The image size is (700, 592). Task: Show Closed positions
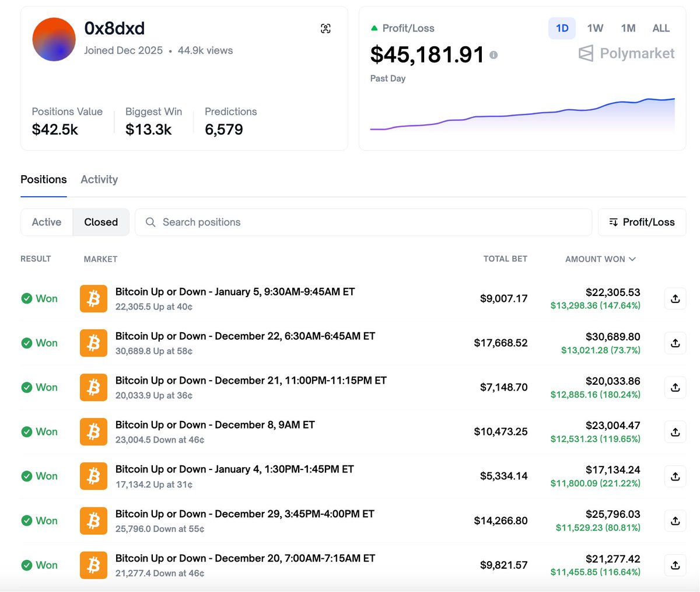[x=101, y=222]
